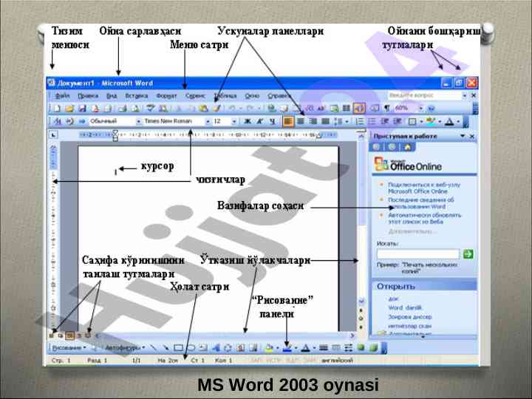Decrease the paragraph indent
The width and height of the screenshot is (532, 399).
tap(385, 121)
